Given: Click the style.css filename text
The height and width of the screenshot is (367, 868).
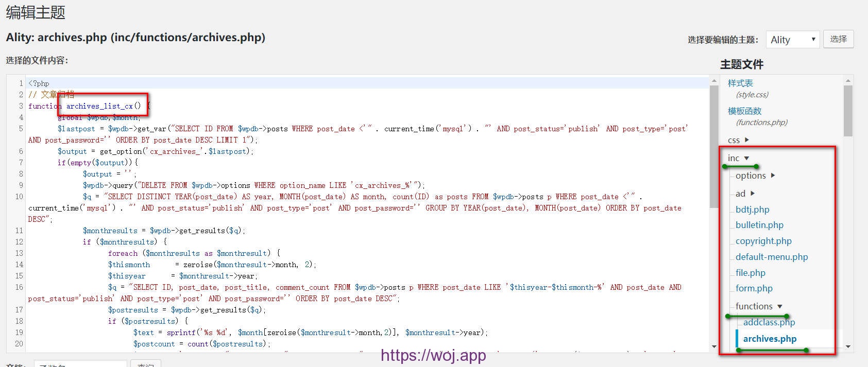Looking at the screenshot, I should pyautogui.click(x=752, y=95).
